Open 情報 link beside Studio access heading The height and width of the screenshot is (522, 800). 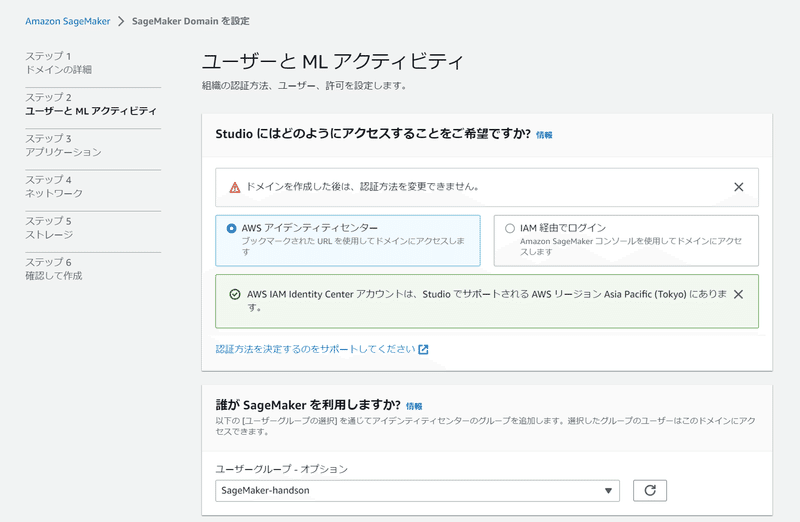tap(544, 135)
